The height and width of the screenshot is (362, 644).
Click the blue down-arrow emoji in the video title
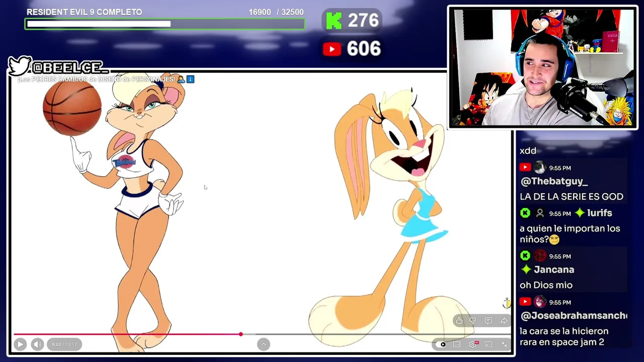pos(190,79)
